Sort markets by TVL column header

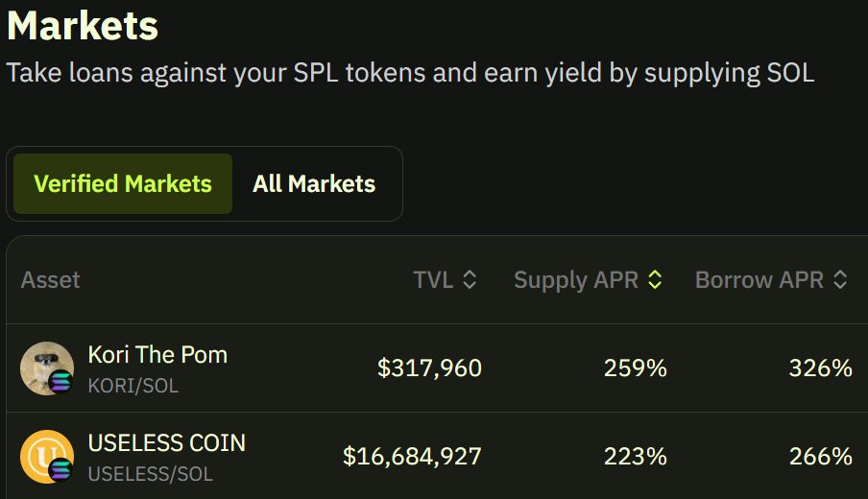click(x=433, y=280)
